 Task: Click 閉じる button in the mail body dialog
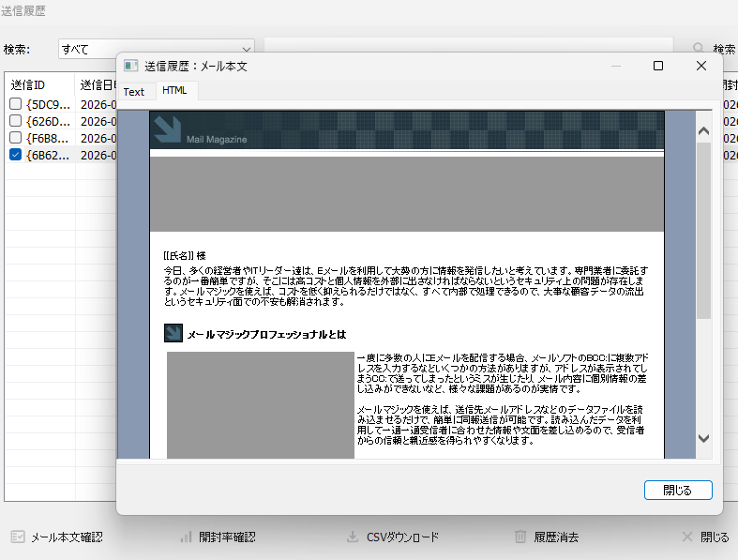click(x=678, y=490)
